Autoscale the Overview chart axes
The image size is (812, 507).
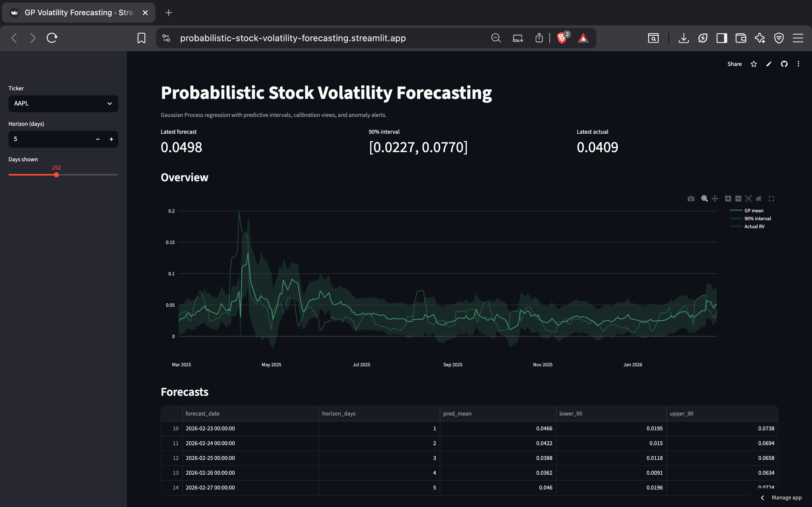pyautogui.click(x=749, y=198)
